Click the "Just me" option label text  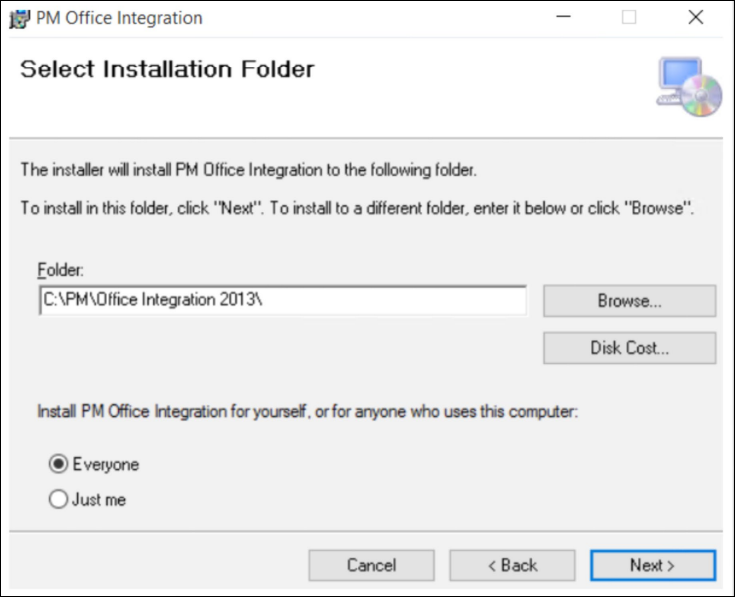[x=99, y=500]
